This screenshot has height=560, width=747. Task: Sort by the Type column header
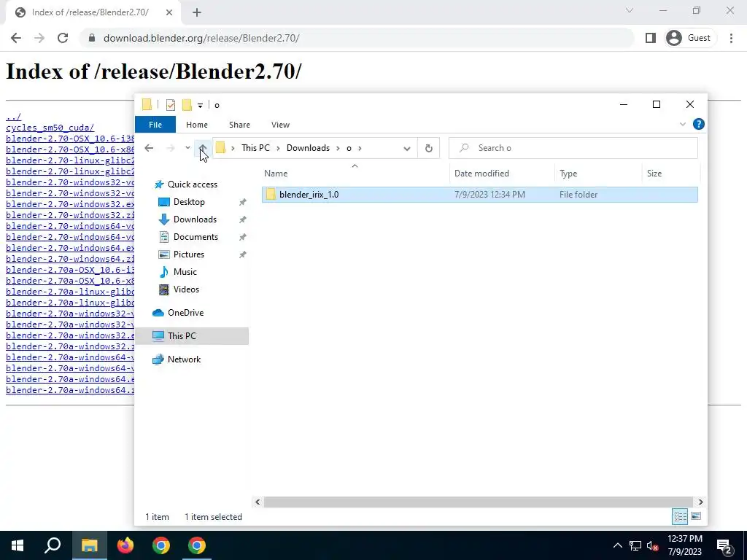tap(598, 174)
